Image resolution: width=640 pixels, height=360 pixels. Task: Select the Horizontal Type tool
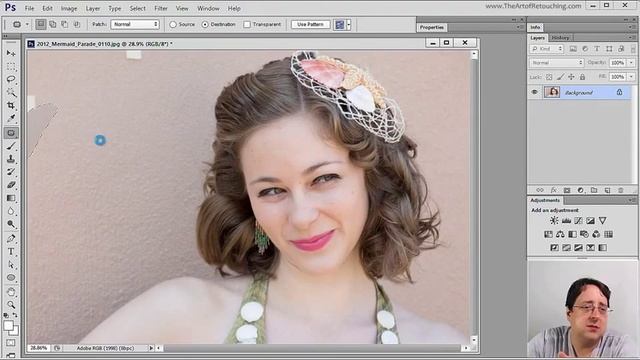pyautogui.click(x=11, y=251)
